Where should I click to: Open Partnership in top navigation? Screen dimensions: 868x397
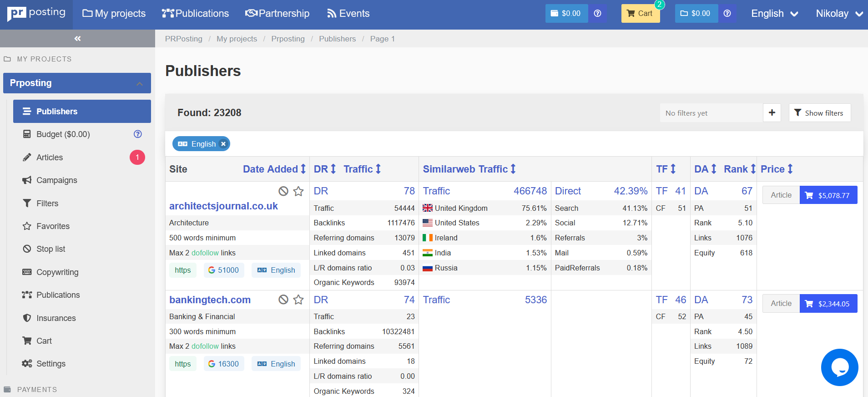[x=277, y=14]
